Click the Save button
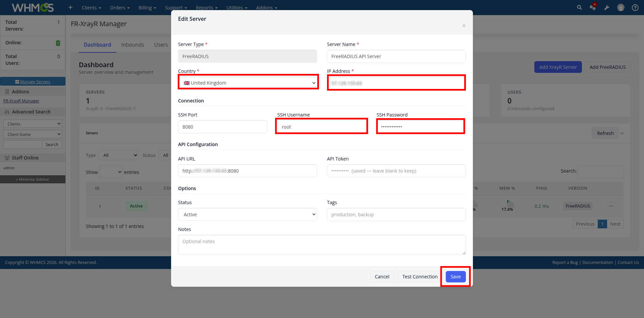 point(455,277)
